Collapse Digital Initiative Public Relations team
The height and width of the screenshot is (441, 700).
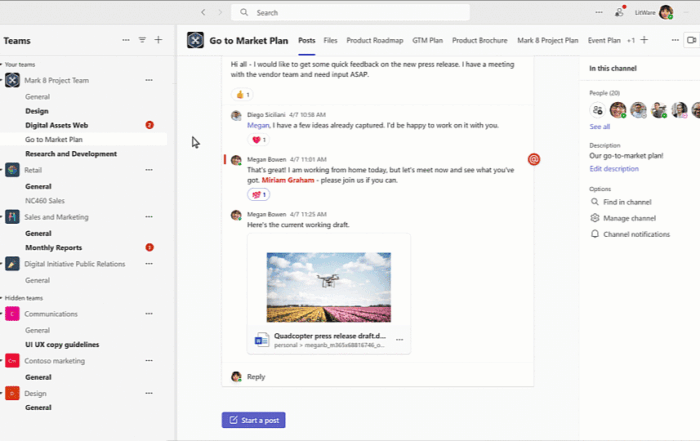pos(1,264)
